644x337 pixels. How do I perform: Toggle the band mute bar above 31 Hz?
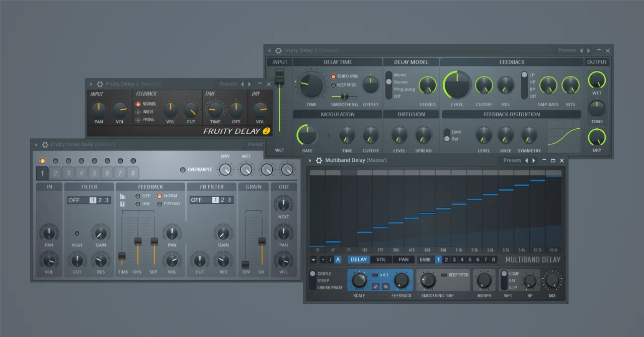point(317,173)
